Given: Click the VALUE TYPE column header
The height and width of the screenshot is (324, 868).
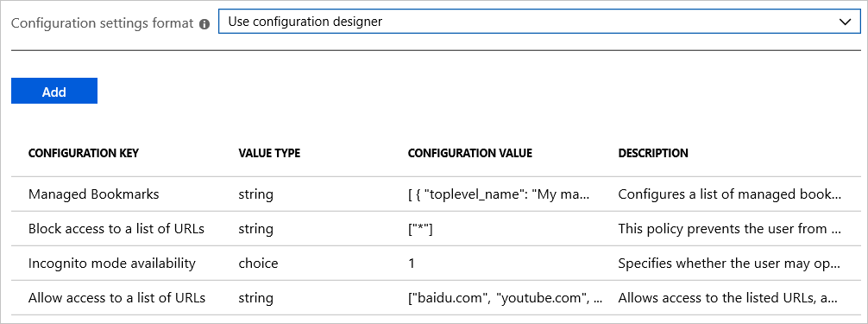Looking at the screenshot, I should click(x=269, y=153).
